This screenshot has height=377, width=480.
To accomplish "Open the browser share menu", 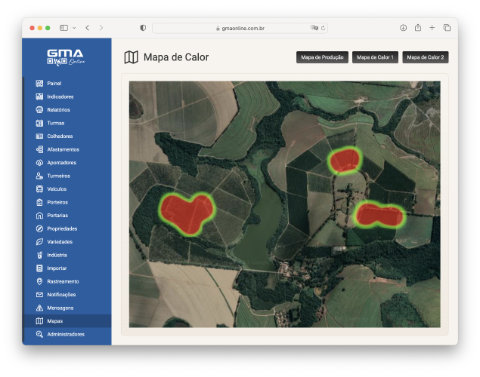I will tap(418, 28).
